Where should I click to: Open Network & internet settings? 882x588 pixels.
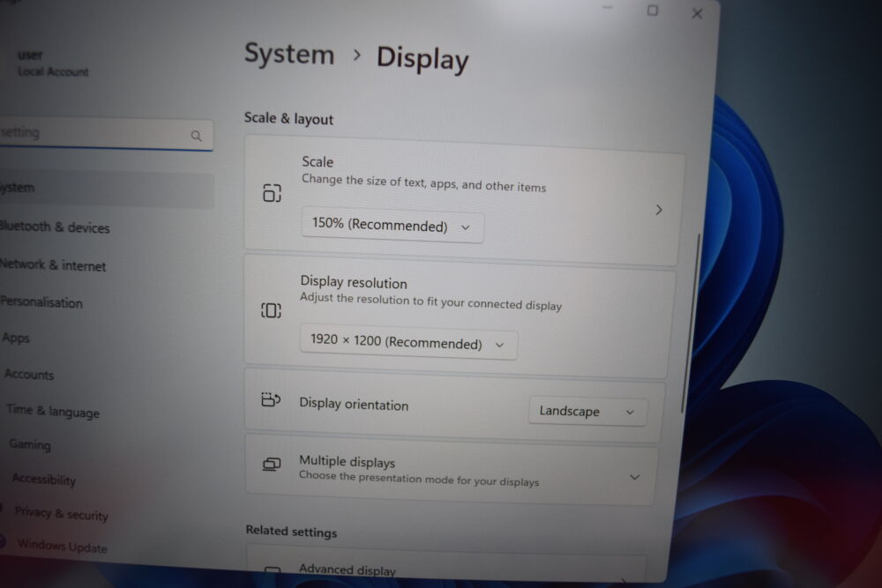click(x=53, y=264)
